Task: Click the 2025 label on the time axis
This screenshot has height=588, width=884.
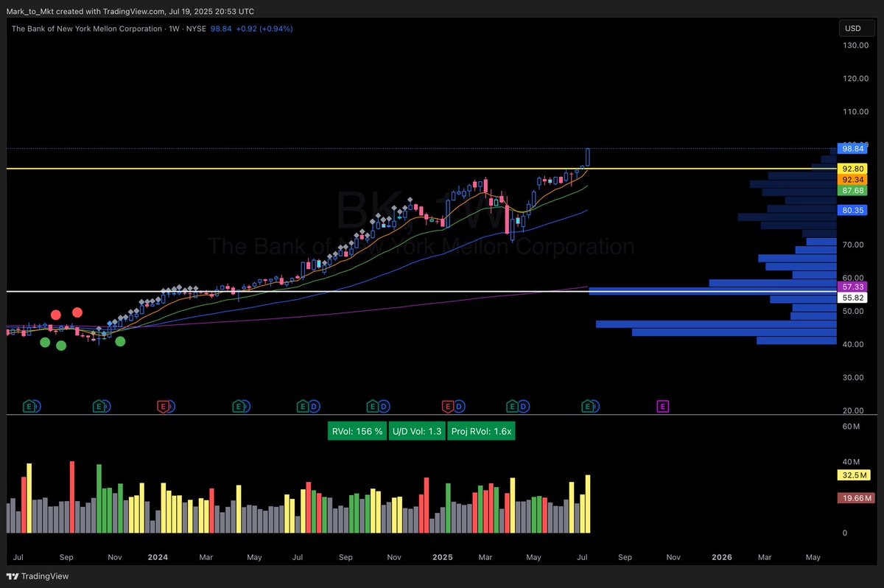Action: point(443,558)
